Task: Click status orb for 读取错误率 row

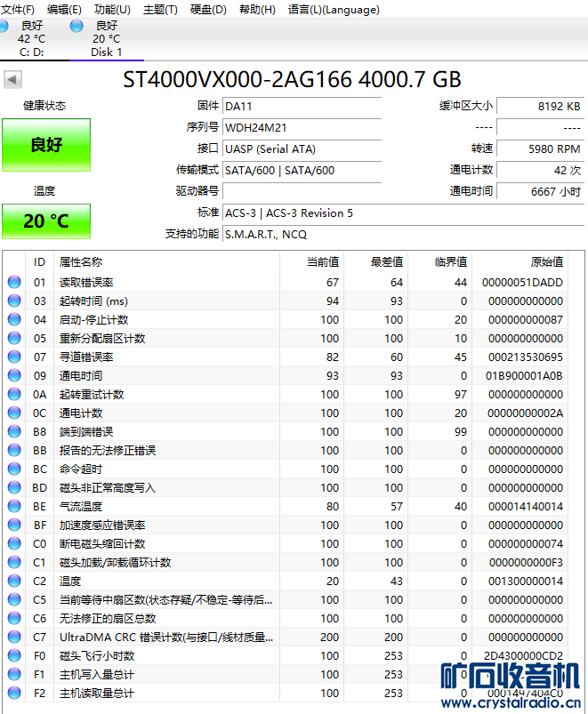Action: coord(14,282)
